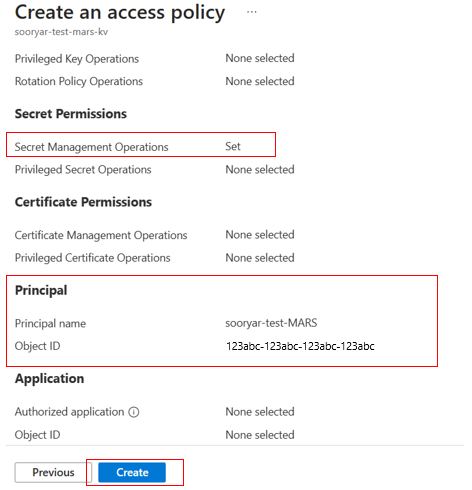
Task: Click the Create an access policy title
Action: click(x=120, y=13)
